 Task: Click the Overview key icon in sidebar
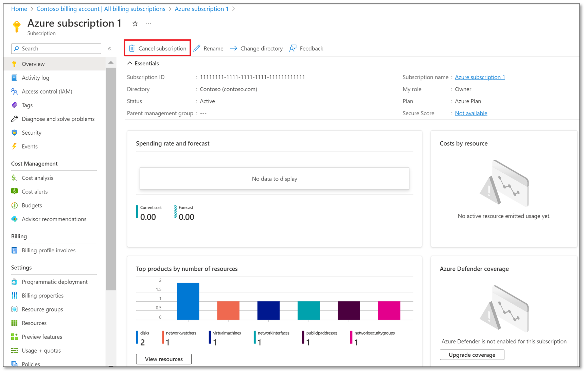tap(14, 64)
